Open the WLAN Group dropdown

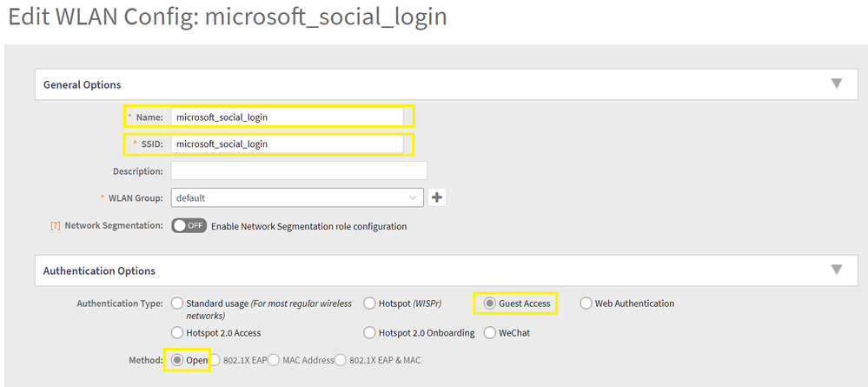click(297, 197)
